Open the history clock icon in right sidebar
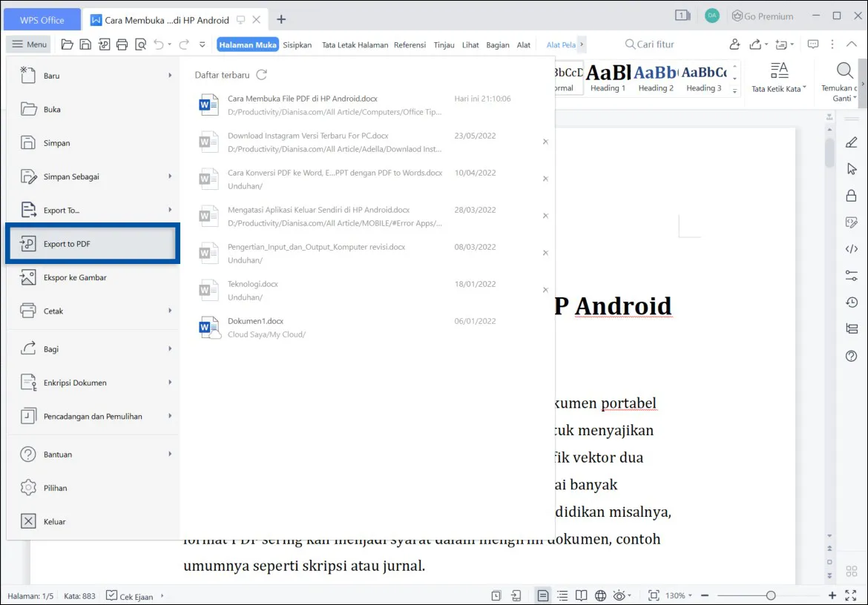 [x=851, y=302]
